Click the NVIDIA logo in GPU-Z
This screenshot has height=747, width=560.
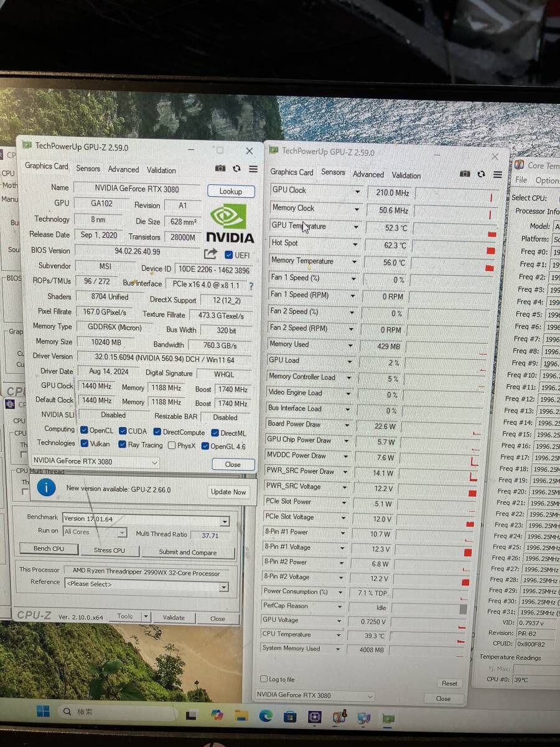(230, 224)
